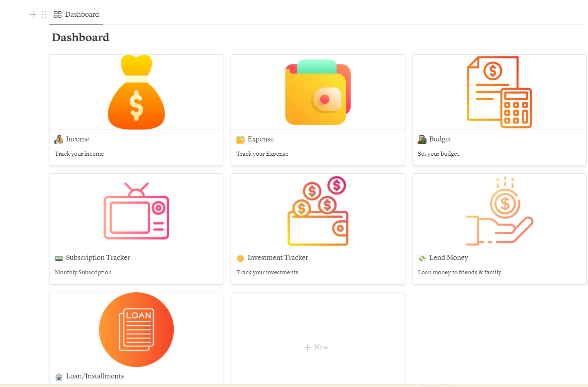
Task: Click the plus icon to add a block
Action: pyautogui.click(x=33, y=14)
